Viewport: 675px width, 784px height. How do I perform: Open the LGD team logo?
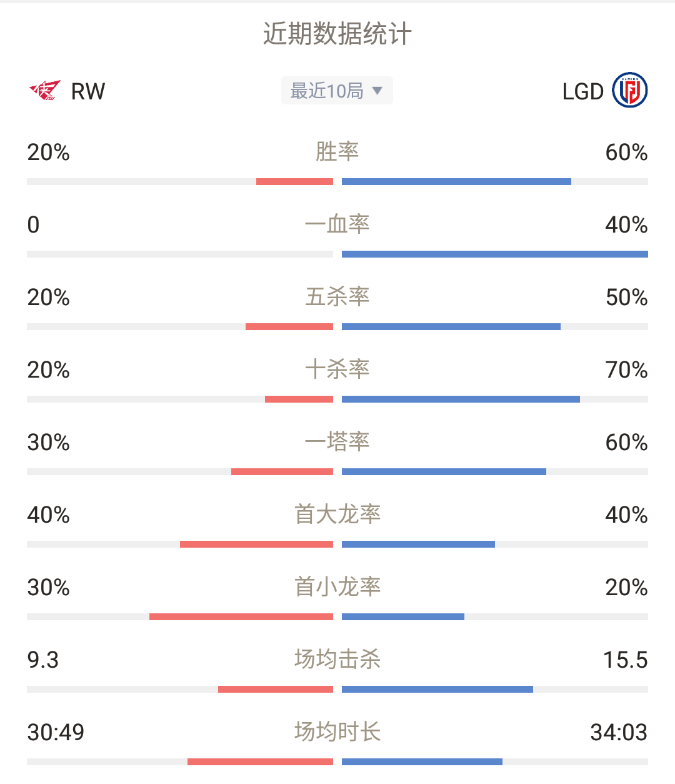pyautogui.click(x=630, y=91)
